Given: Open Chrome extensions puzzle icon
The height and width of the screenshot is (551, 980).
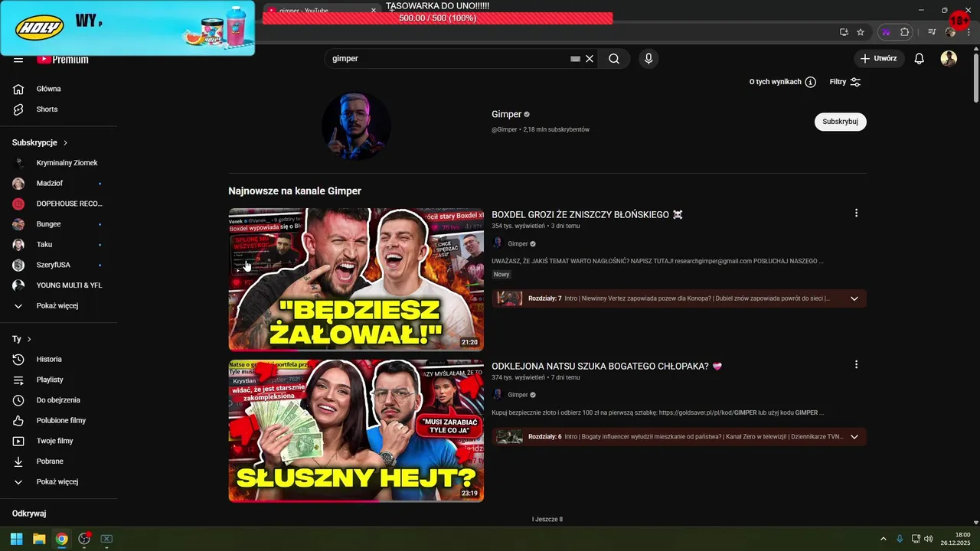Looking at the screenshot, I should pos(904,32).
